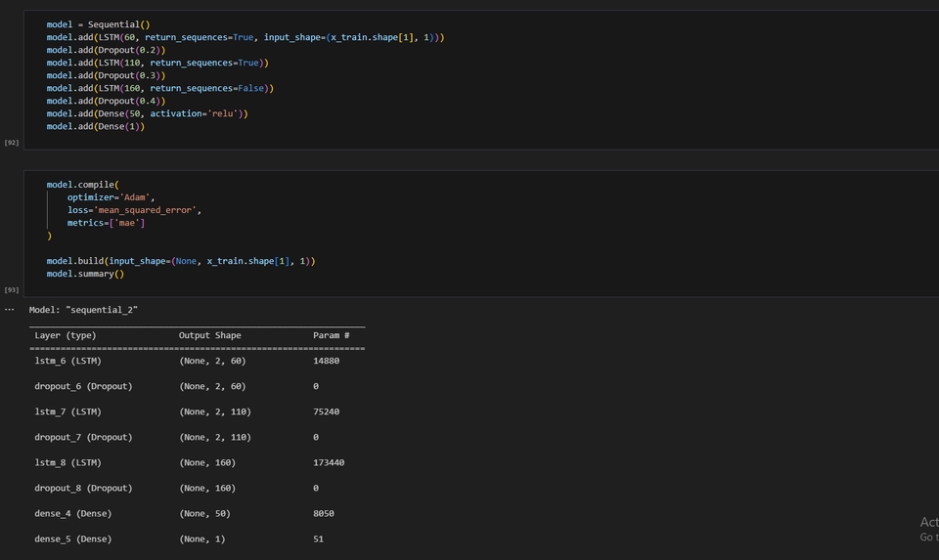
Task: Click the Dense(50, activation='relu') code line
Action: (x=148, y=113)
